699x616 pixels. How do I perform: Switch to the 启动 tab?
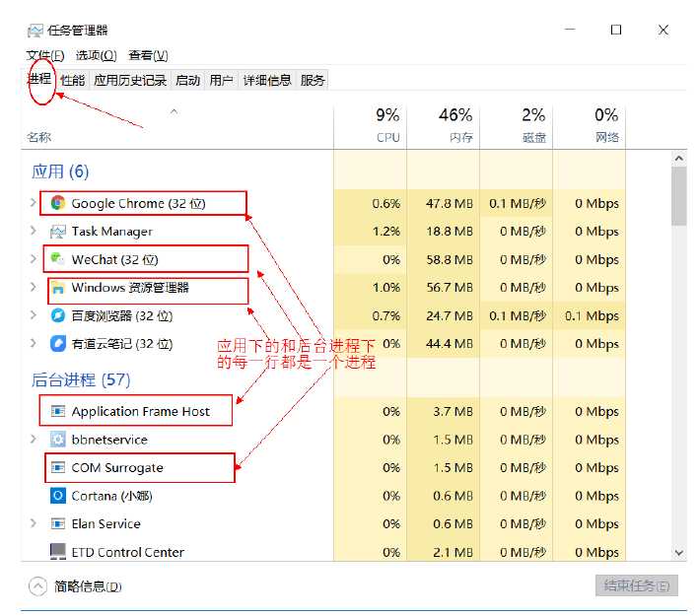187,80
